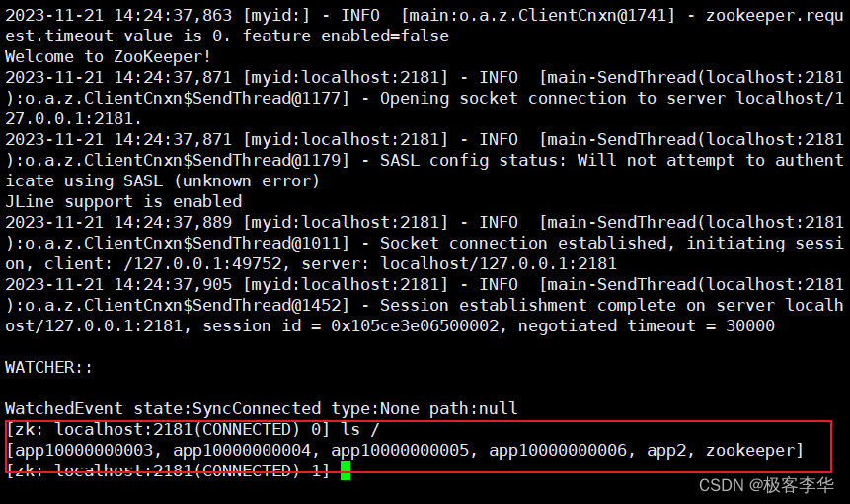Viewport: 850px width, 504px height.
Task: Click 'zookeeper]' node in the ls output
Action: (x=754, y=451)
